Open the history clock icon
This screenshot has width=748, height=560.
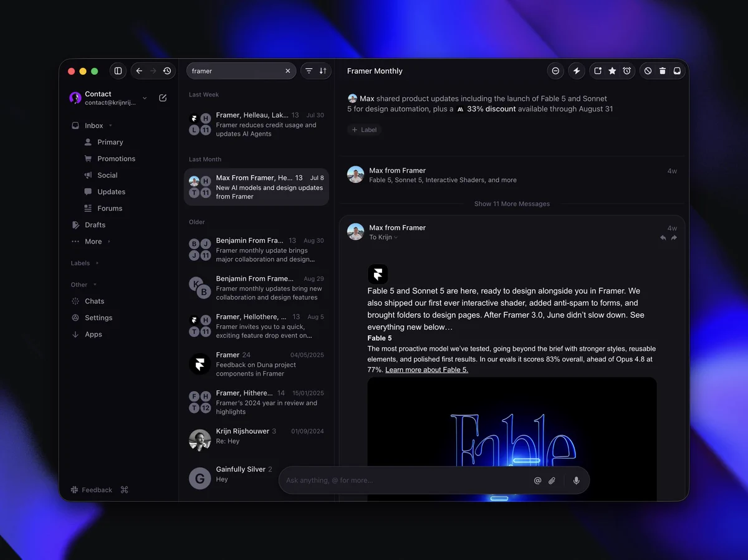pos(167,71)
